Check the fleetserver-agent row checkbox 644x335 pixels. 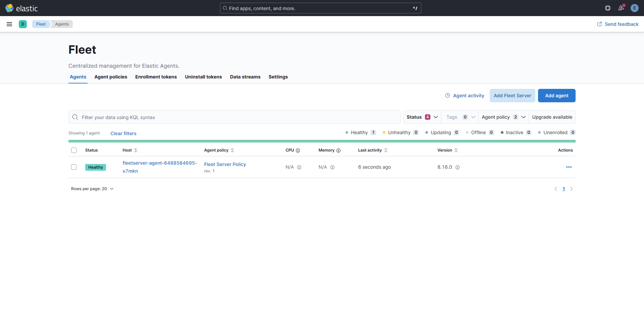74,167
